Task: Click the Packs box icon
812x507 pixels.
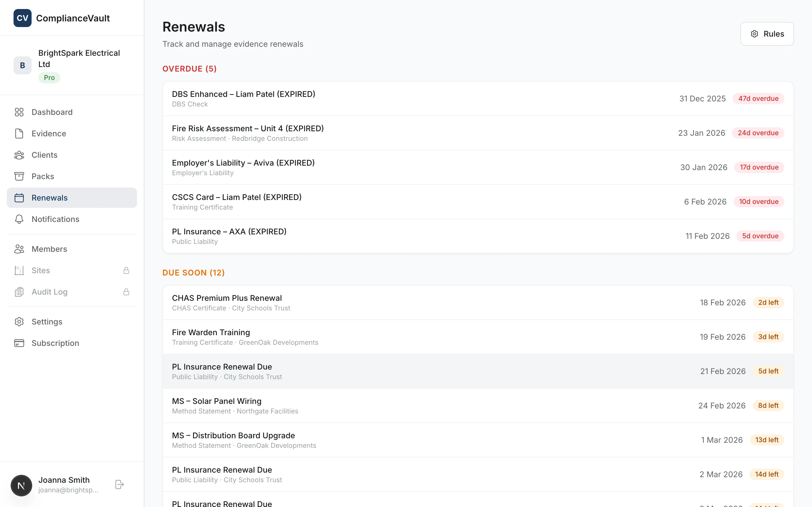Action: (19, 176)
